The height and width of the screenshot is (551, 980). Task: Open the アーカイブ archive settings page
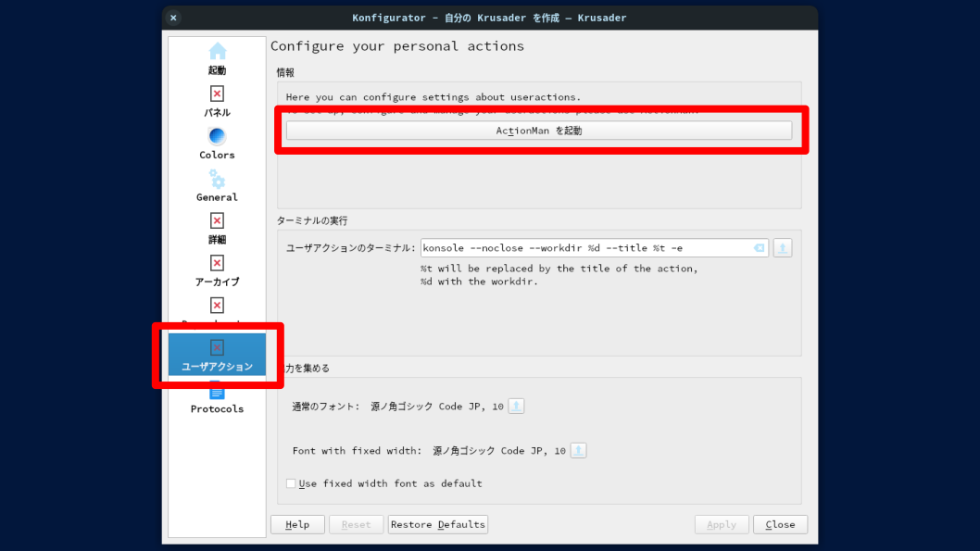click(x=217, y=270)
